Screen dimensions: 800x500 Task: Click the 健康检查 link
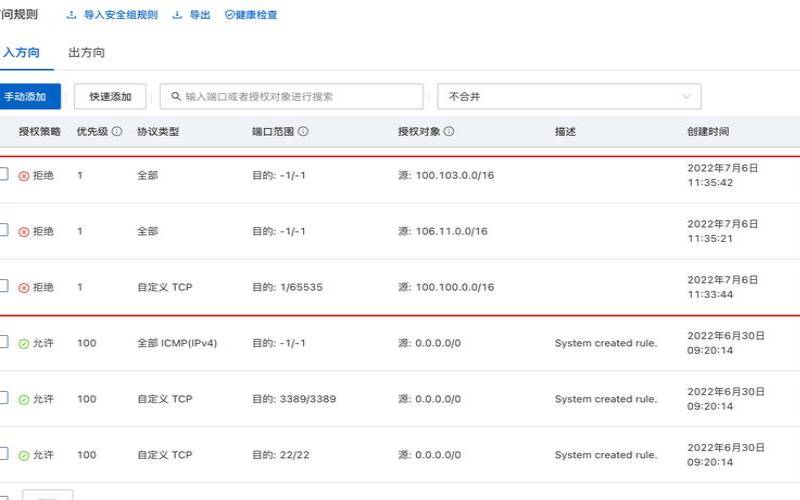click(x=256, y=15)
